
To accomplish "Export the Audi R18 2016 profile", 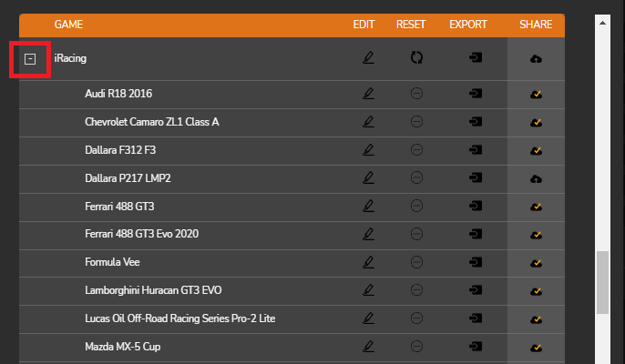I will point(476,94).
